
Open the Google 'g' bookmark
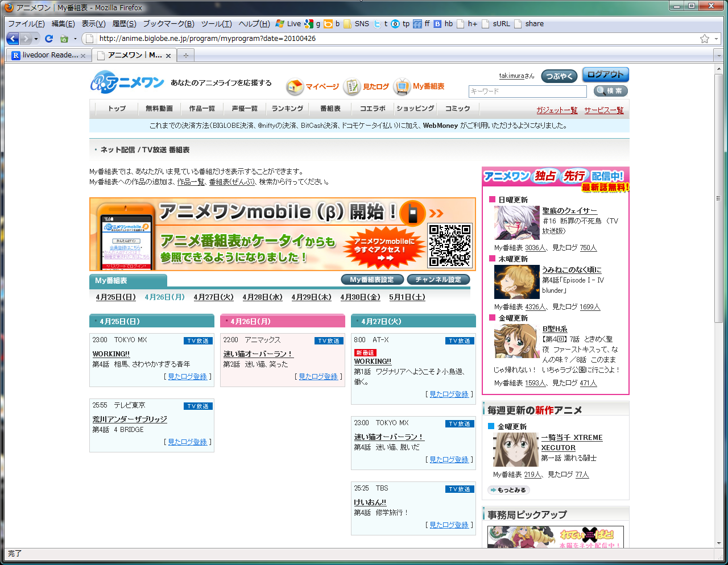pos(312,24)
